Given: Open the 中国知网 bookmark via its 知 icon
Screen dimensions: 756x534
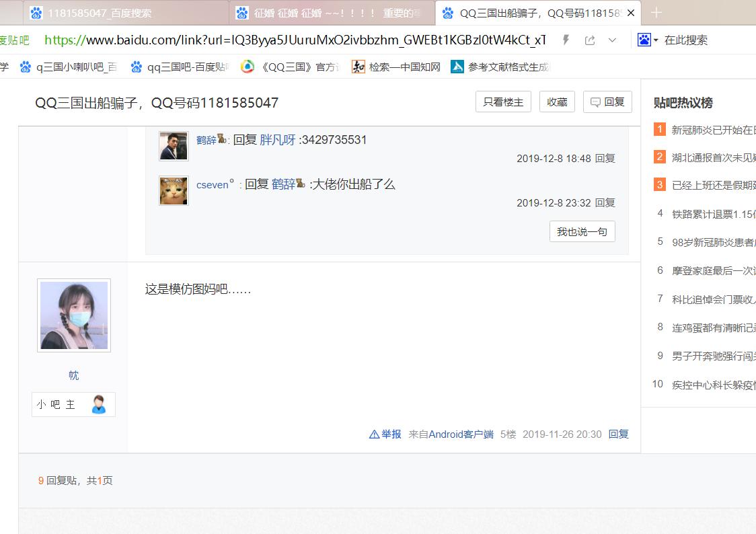Looking at the screenshot, I should click(x=358, y=67).
